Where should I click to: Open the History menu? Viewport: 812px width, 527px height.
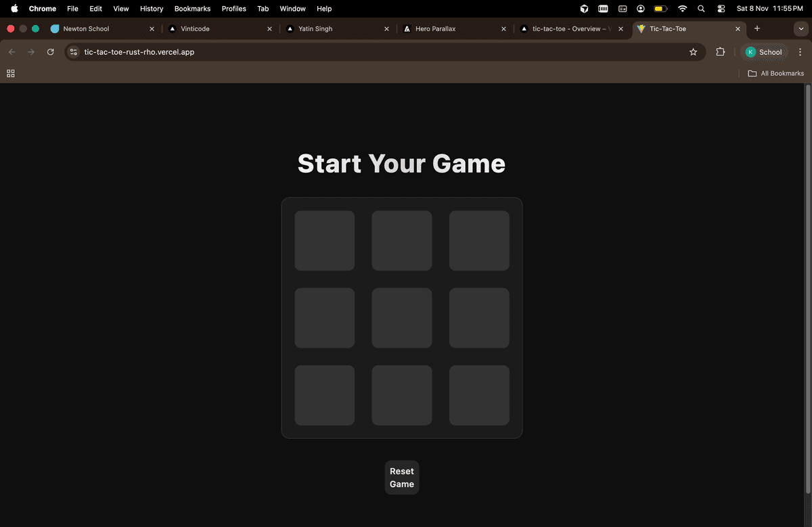(152, 9)
